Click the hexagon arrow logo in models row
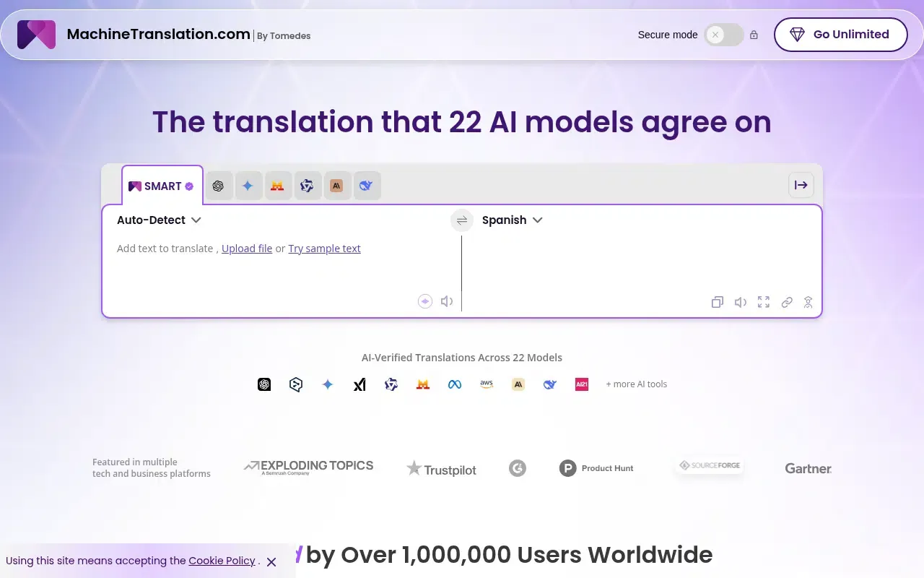Viewport: 924px width, 578px height. (x=296, y=384)
